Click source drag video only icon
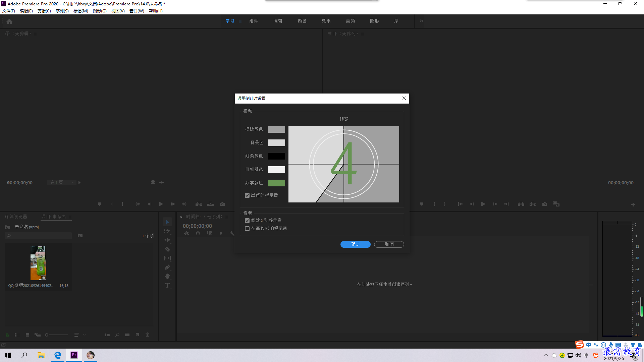 (153, 182)
